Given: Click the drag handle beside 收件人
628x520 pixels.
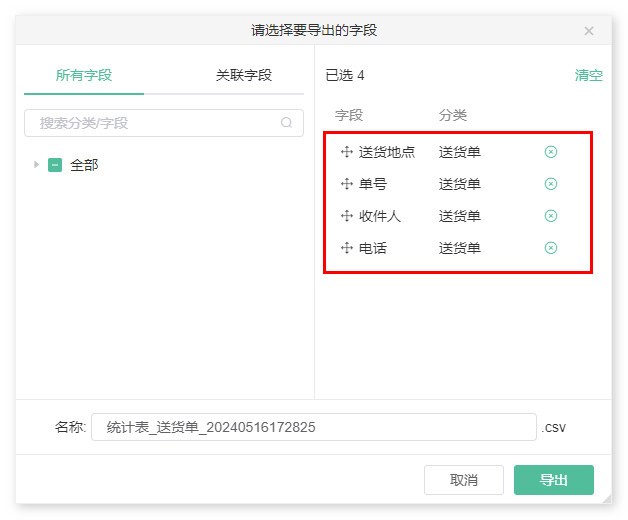Looking at the screenshot, I should pos(346,216).
